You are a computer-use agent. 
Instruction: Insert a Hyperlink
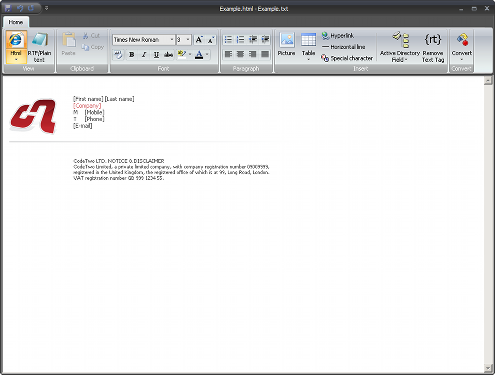(338, 36)
